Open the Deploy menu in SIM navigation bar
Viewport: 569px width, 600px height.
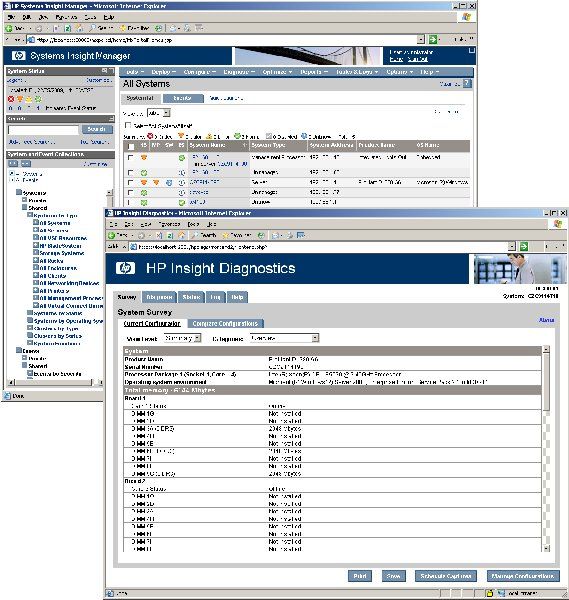(x=163, y=72)
